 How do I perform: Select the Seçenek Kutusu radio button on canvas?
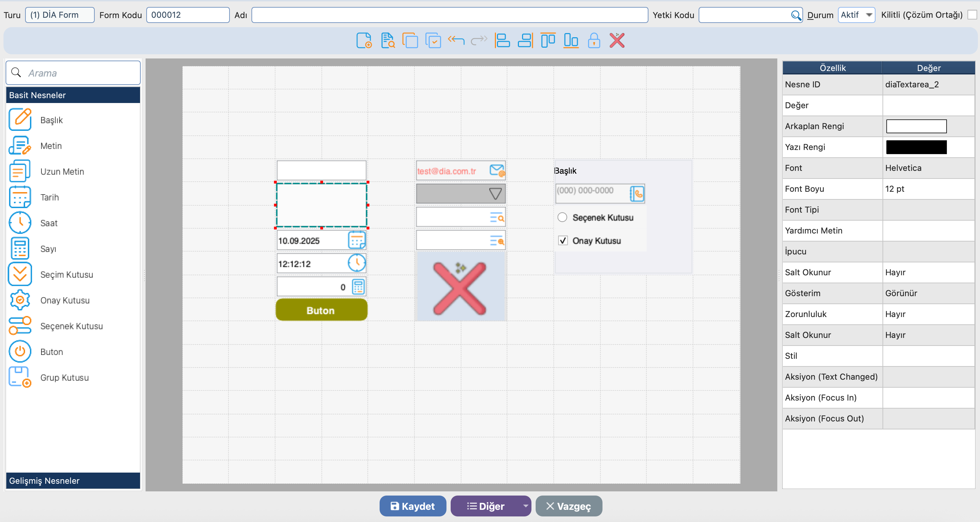pyautogui.click(x=562, y=217)
